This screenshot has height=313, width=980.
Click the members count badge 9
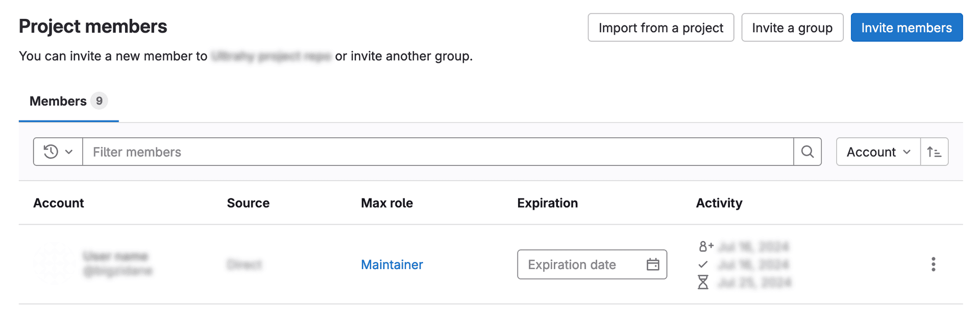(99, 101)
